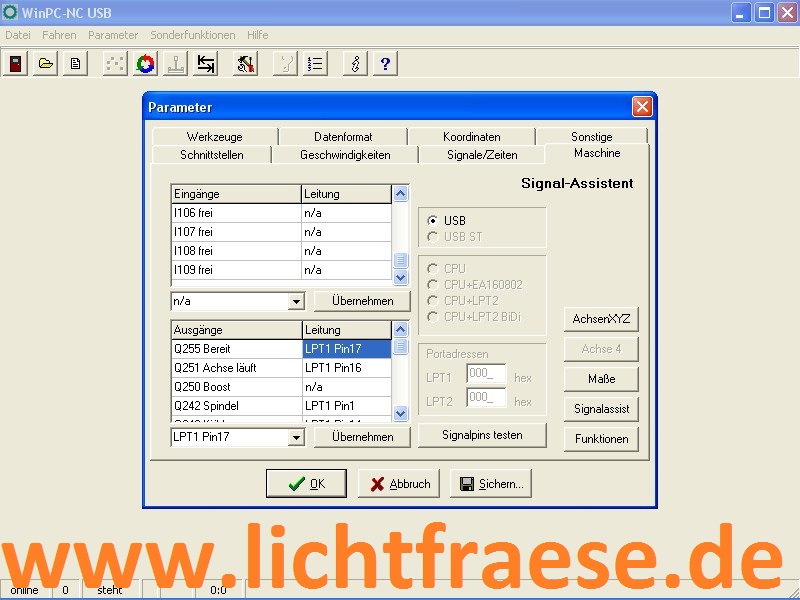The height and width of the screenshot is (600, 800).
Task: Click the Signalpins testen button
Action: click(482, 435)
